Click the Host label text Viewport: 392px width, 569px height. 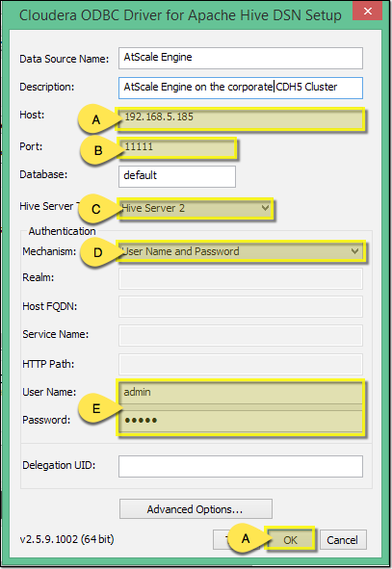tap(32, 115)
